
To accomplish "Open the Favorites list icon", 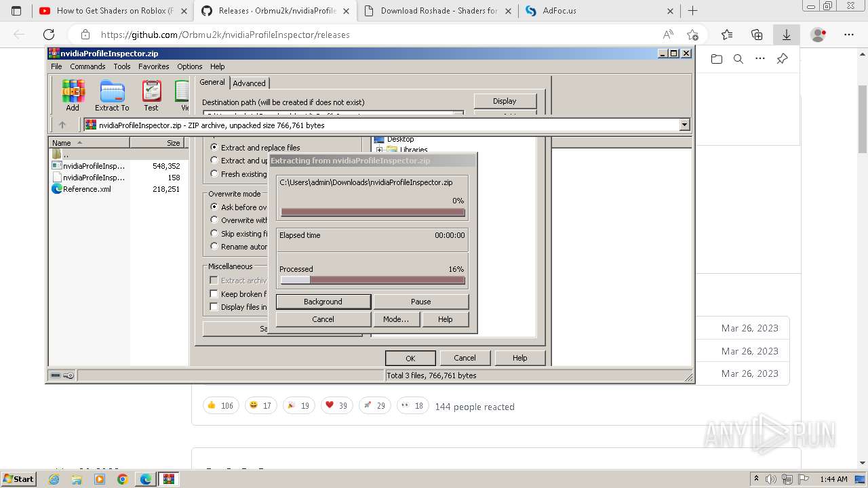I will tap(727, 35).
